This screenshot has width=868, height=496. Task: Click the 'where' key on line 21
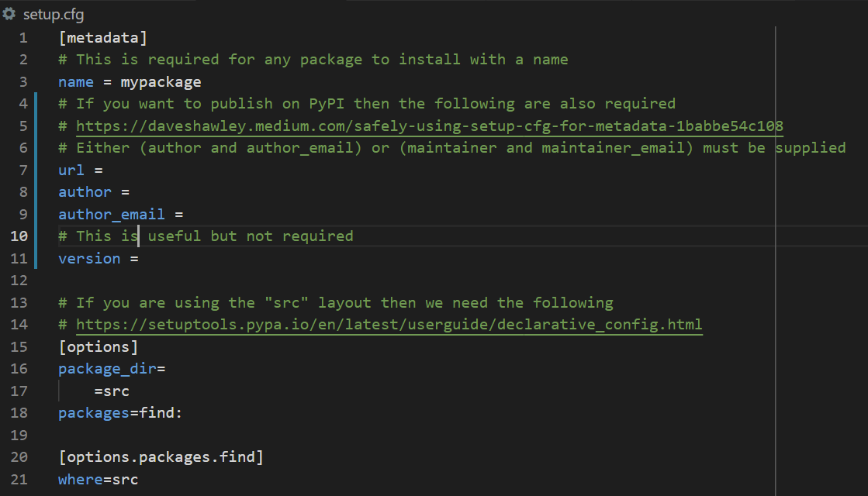[80, 480]
